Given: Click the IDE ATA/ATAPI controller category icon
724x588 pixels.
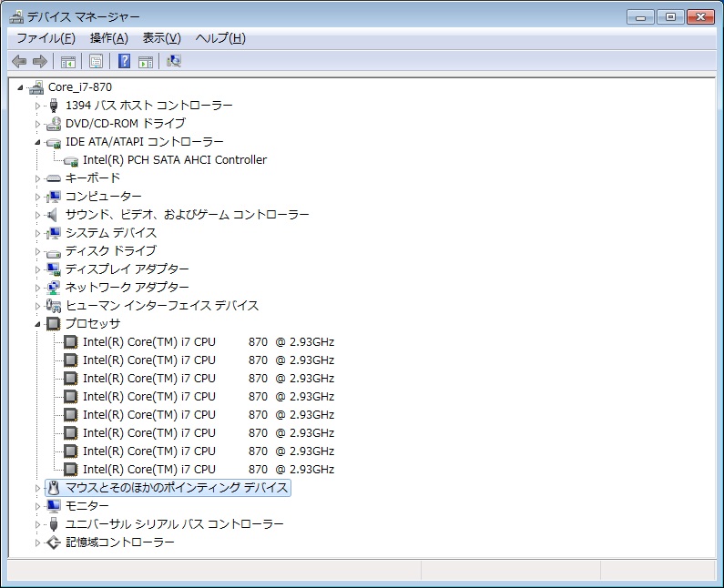Looking at the screenshot, I should tap(54, 142).
